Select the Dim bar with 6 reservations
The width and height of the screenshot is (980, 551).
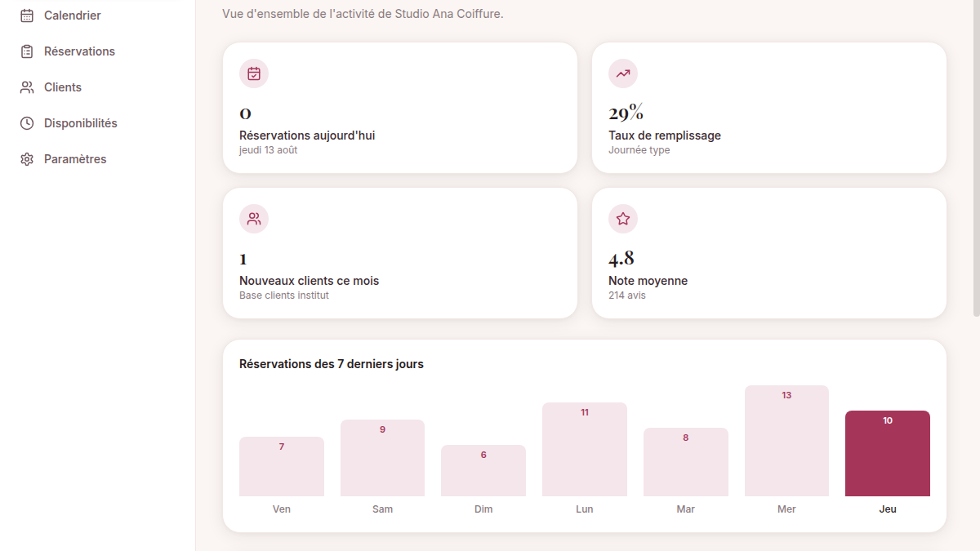click(x=483, y=471)
